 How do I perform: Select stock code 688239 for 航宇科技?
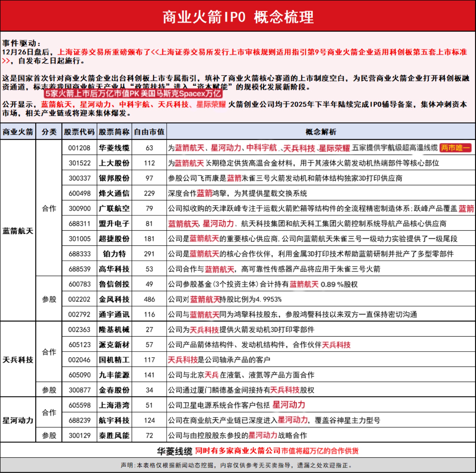[79, 420]
